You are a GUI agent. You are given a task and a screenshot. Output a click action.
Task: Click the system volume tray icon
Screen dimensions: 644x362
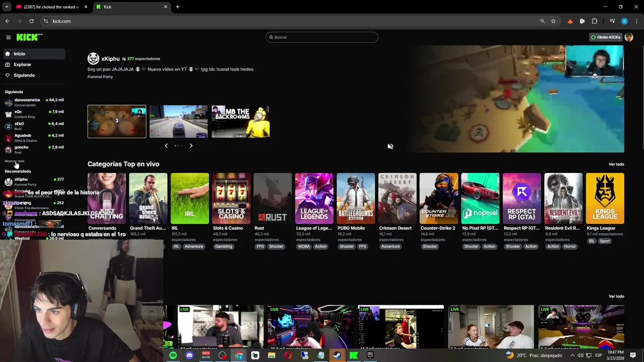pyautogui.click(x=581, y=355)
